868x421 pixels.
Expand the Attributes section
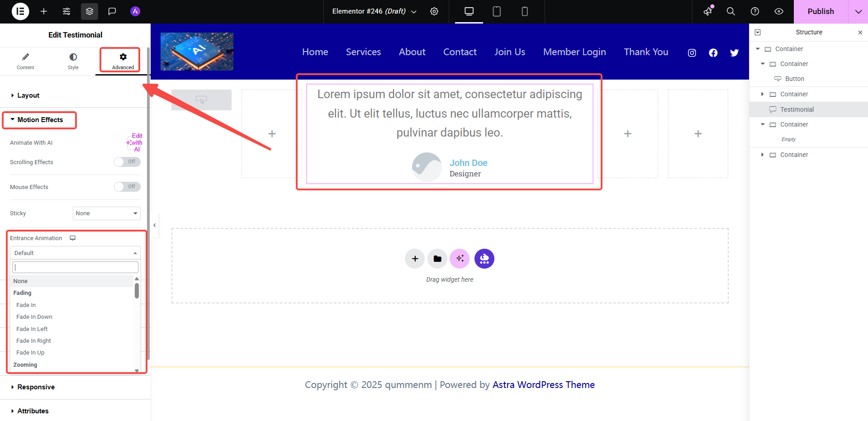coord(33,411)
